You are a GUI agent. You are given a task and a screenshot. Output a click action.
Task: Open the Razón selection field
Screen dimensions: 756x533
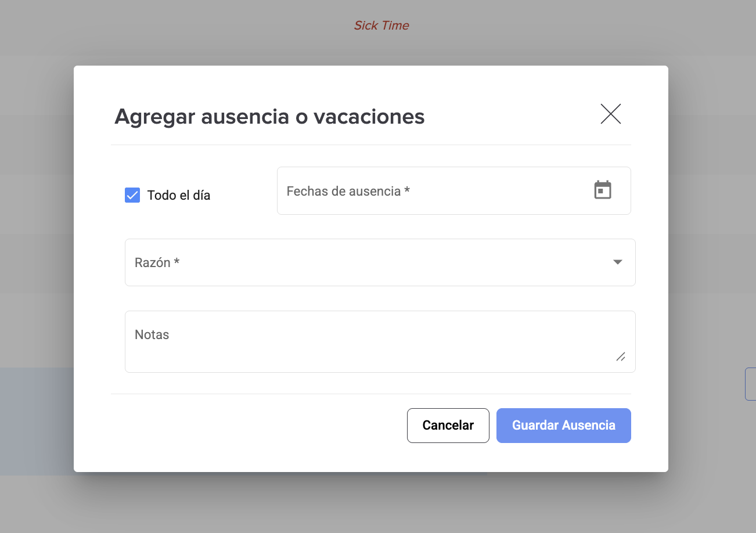point(380,262)
